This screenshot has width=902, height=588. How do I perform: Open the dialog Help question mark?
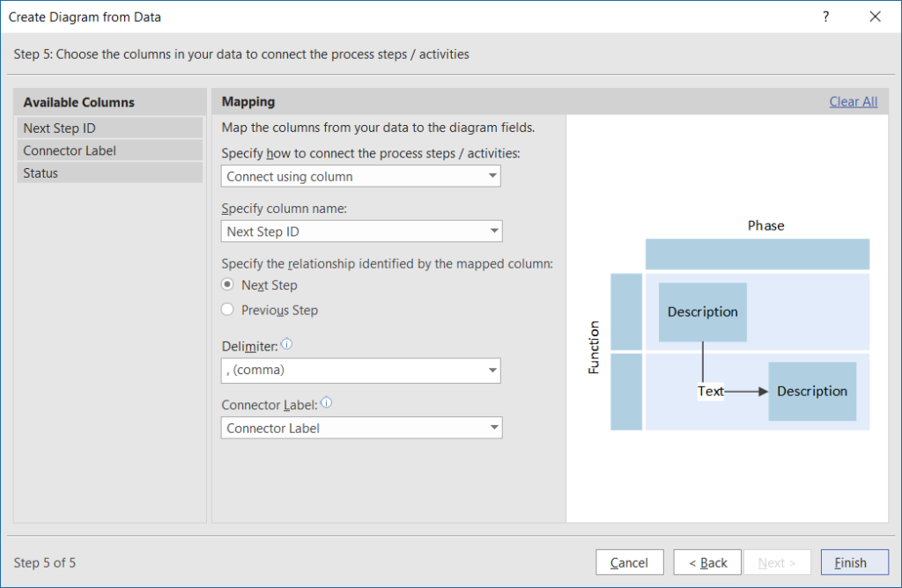click(x=825, y=16)
